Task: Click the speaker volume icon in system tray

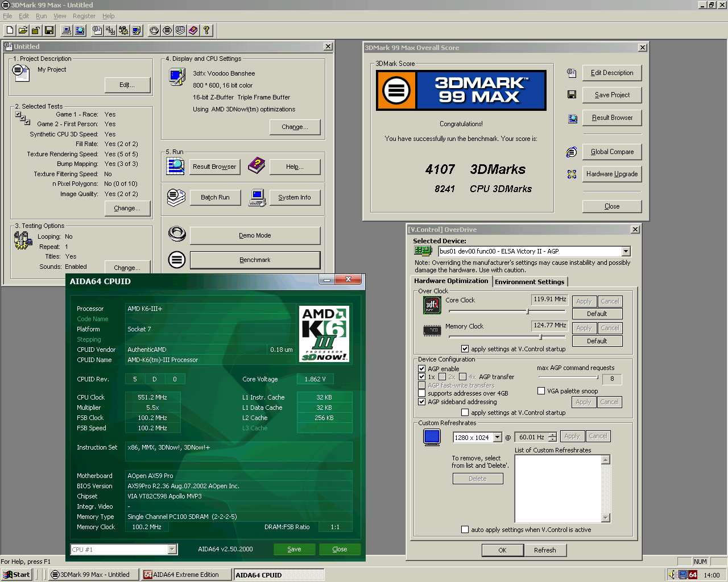Action: pyautogui.click(x=672, y=575)
